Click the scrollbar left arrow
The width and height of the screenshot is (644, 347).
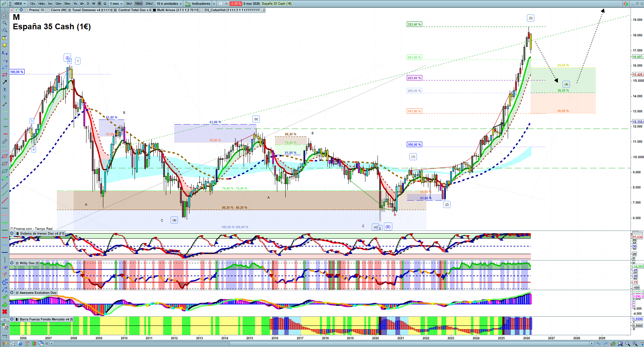[x=51, y=344]
